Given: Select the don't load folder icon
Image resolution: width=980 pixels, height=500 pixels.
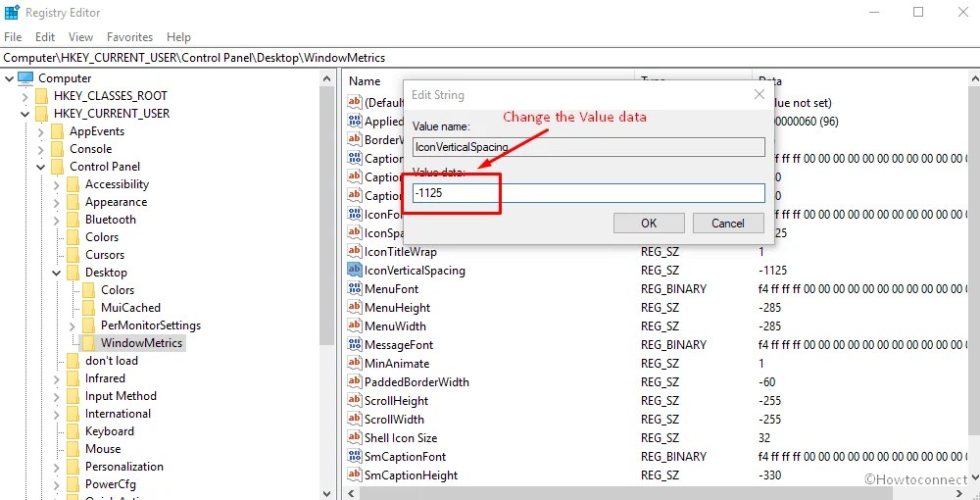Looking at the screenshot, I should (73, 361).
